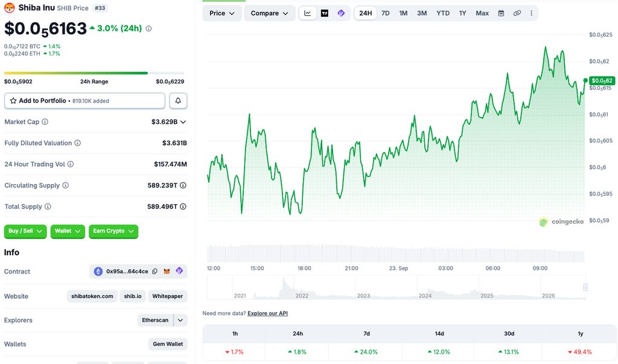This screenshot has height=364, width=618.
Task: Expand the Explorers dropdown arrow
Action: 180,320
